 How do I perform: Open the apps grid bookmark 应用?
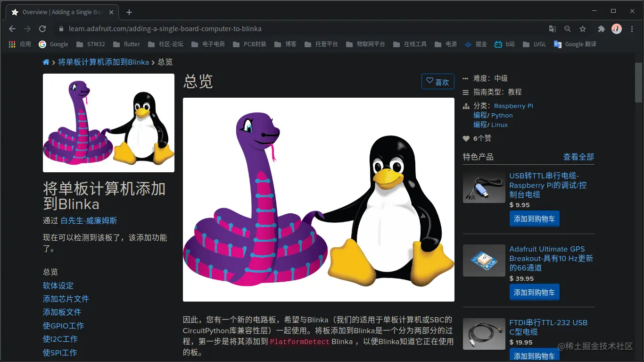click(x=20, y=44)
